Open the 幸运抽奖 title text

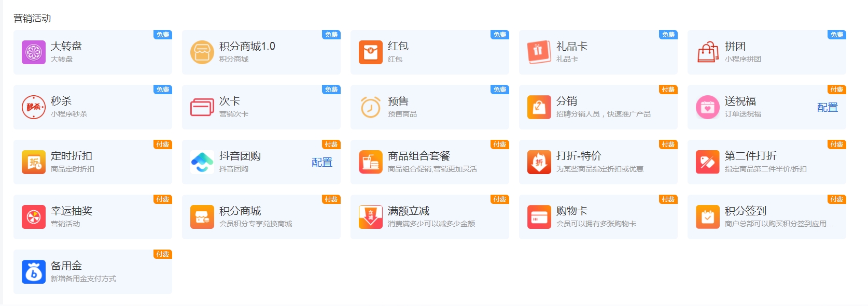[x=72, y=211]
